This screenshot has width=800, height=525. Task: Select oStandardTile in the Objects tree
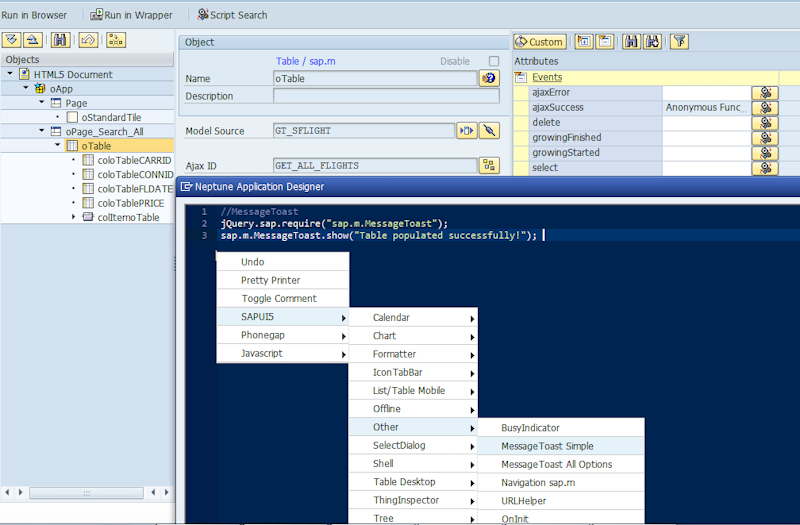111,117
